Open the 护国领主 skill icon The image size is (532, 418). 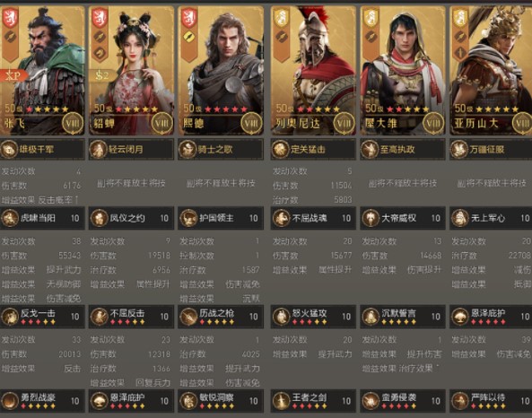coord(188,218)
